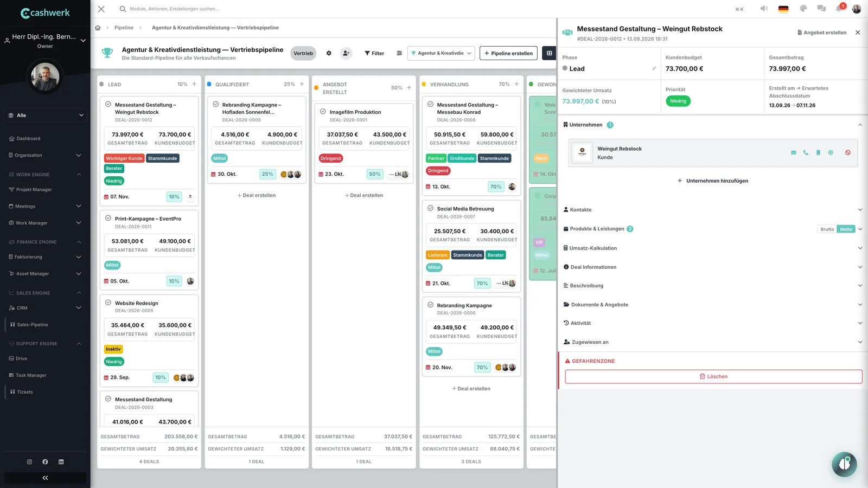Collapse the sidebar with double-chevron
This screenshot has width=868, height=488.
(45, 478)
